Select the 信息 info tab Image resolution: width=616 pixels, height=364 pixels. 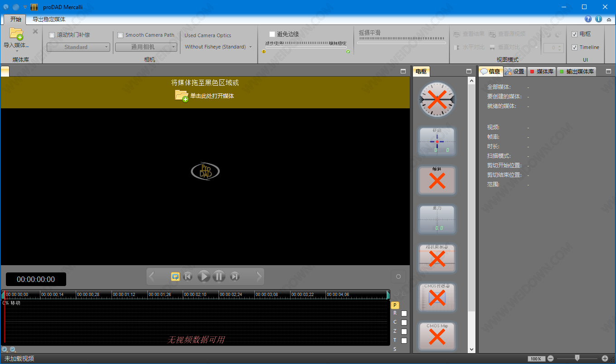coord(491,72)
